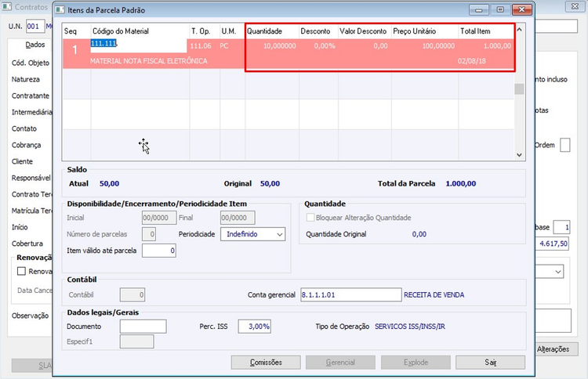Toggle the checkbox next to Ordem
This screenshot has width=588, height=379.
pos(565,145)
